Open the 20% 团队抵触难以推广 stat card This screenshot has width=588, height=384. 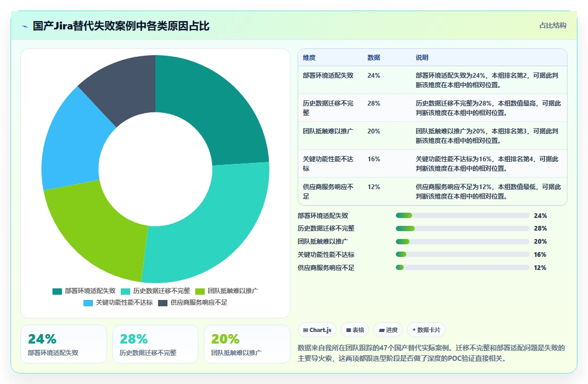coord(247,344)
